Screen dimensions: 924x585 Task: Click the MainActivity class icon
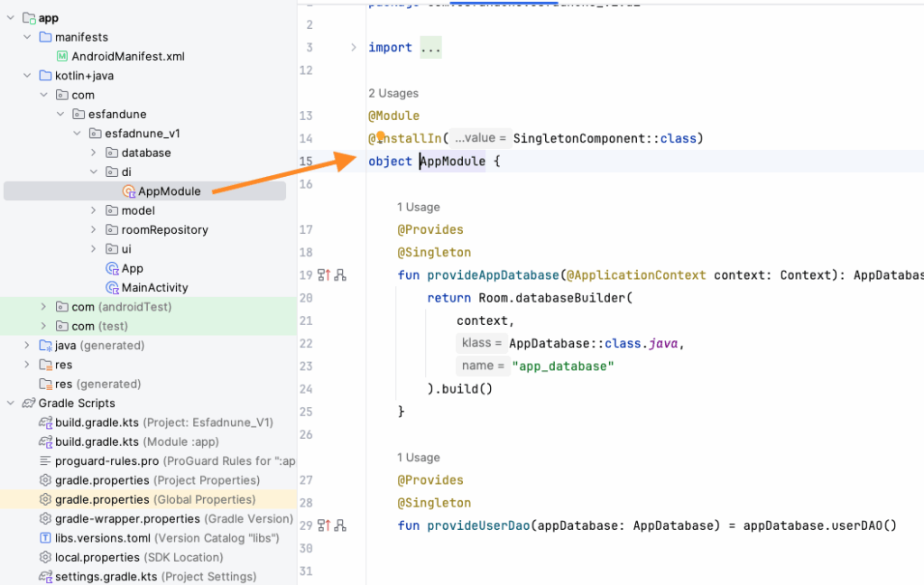click(x=112, y=288)
